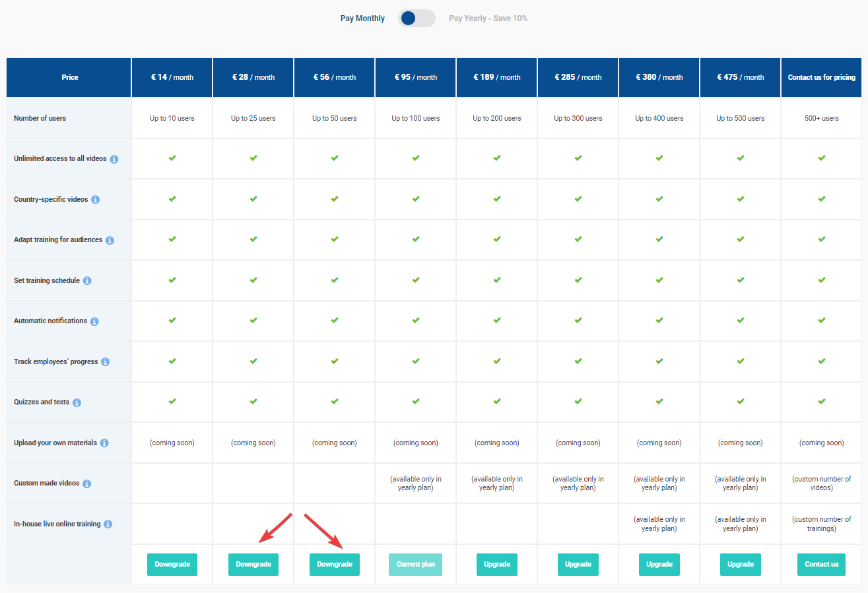Toggle the monthly/yearly billing switch

point(417,18)
